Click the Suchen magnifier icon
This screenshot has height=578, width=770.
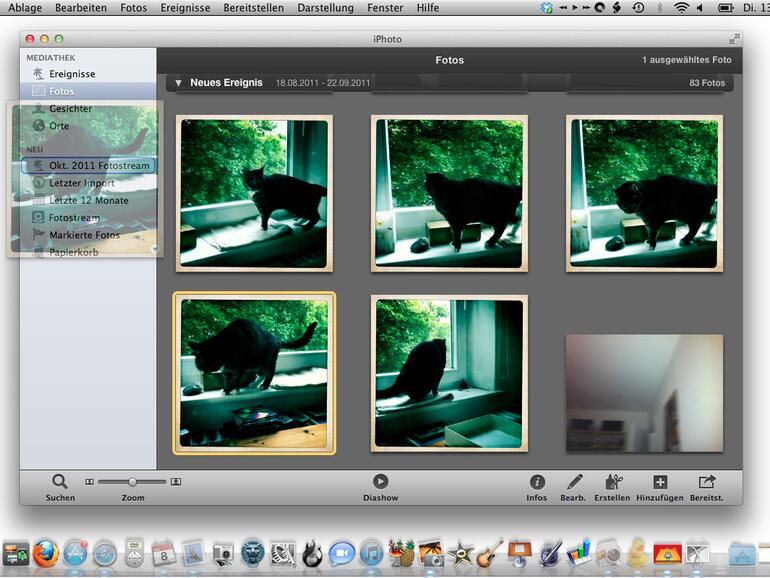(60, 481)
